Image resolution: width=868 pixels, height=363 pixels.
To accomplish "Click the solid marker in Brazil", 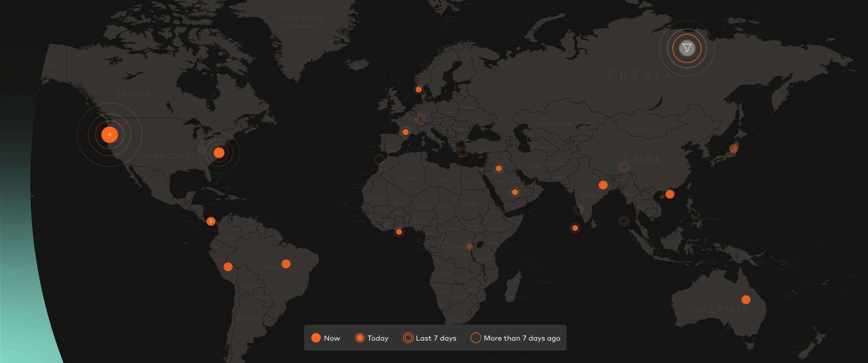I will [286, 264].
